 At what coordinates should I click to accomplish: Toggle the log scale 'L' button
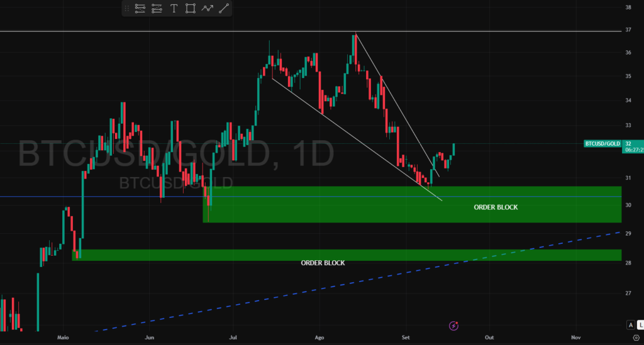tap(639, 325)
